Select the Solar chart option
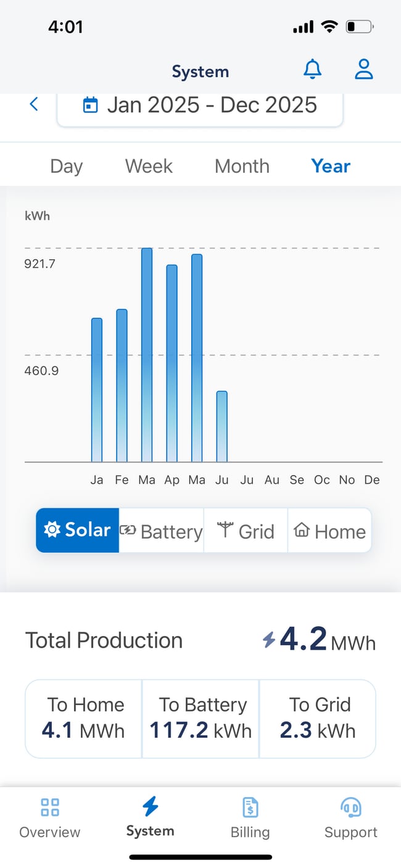Screen dimensions: 401x868 click(77, 531)
